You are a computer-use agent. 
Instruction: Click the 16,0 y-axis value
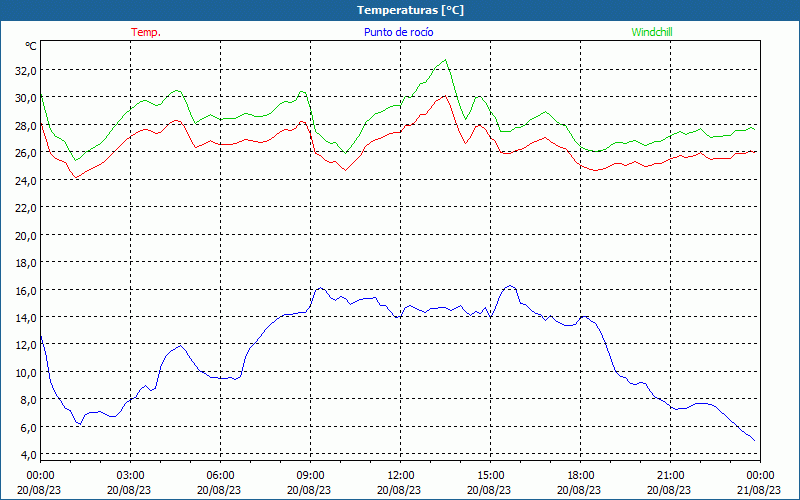coord(26,291)
